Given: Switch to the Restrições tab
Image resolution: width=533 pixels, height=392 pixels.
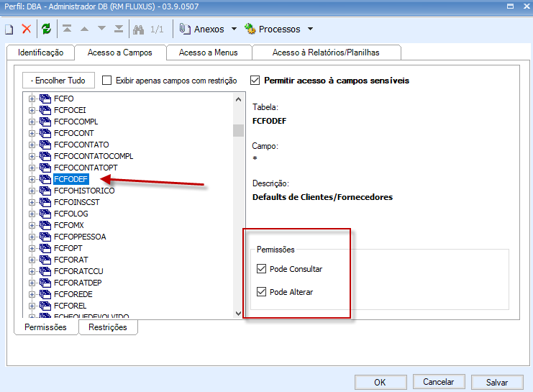Looking at the screenshot, I should [x=108, y=327].
